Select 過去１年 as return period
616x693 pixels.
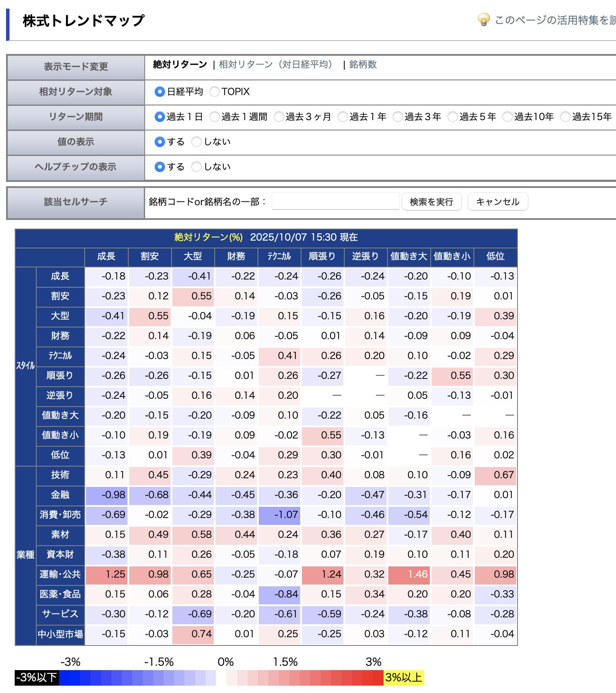tap(343, 117)
